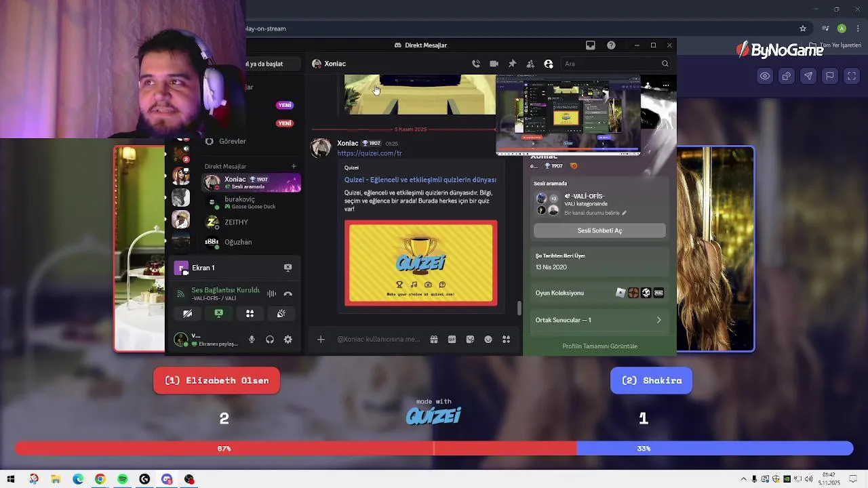Click the chat scrollbar thumb

[519, 308]
